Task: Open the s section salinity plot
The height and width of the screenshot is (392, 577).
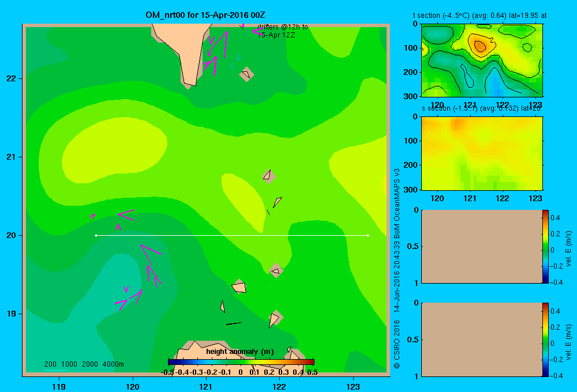Action: pos(482,153)
